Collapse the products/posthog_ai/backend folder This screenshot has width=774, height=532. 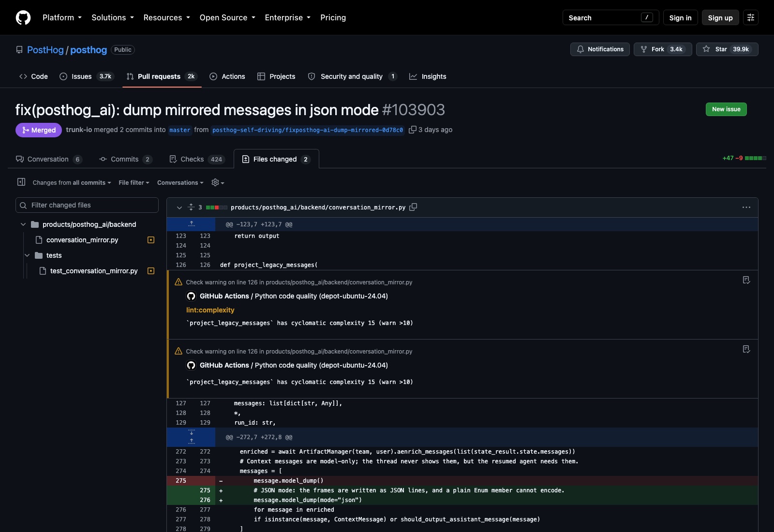pos(23,224)
